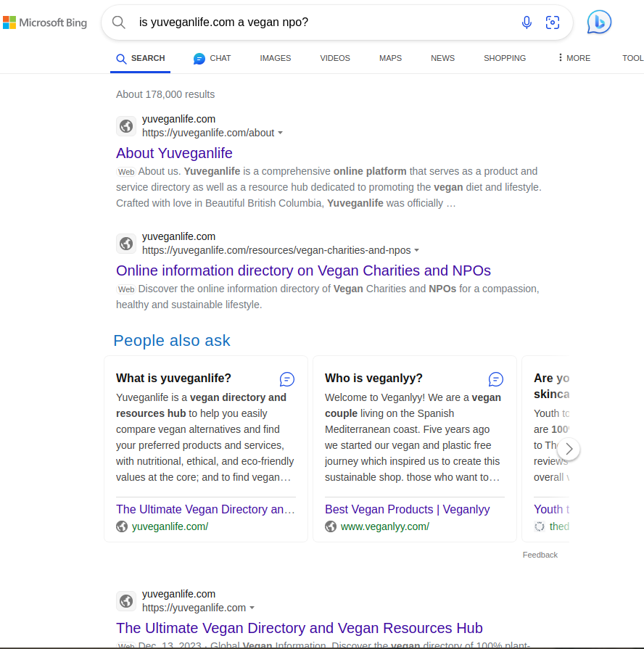Click 'About 178,000 results' text
This screenshot has width=644, height=649.
coord(165,94)
